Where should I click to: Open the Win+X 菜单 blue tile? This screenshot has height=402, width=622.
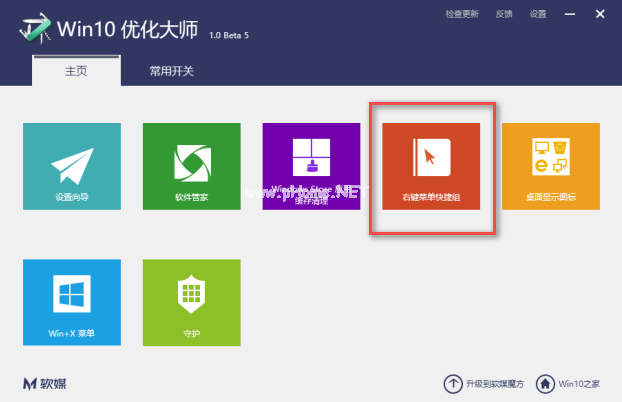pyautogui.click(x=72, y=302)
